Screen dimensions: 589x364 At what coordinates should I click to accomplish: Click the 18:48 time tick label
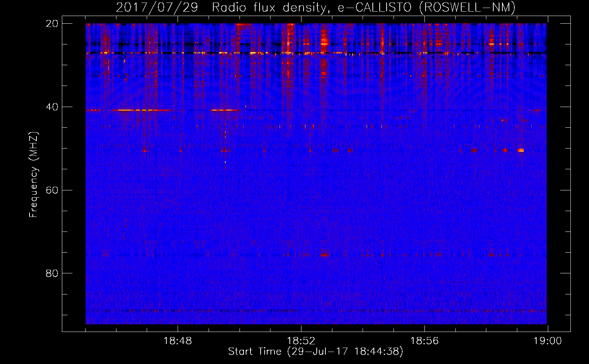178,341
